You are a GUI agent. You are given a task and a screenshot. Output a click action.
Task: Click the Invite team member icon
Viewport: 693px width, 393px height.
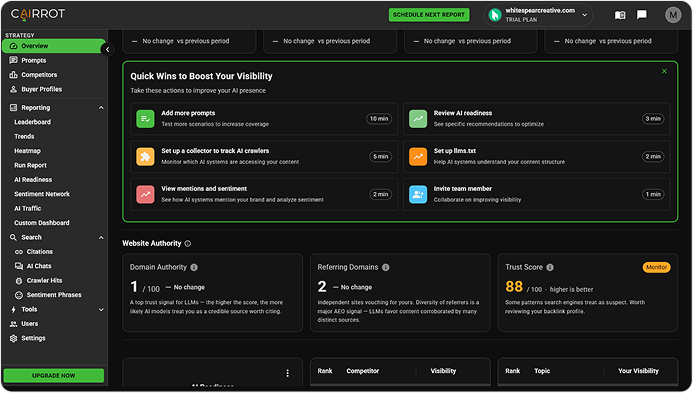pyautogui.click(x=418, y=195)
